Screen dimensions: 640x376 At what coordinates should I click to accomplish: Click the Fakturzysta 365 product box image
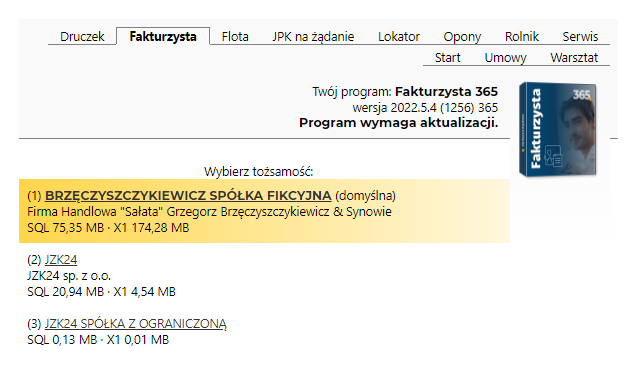558,129
